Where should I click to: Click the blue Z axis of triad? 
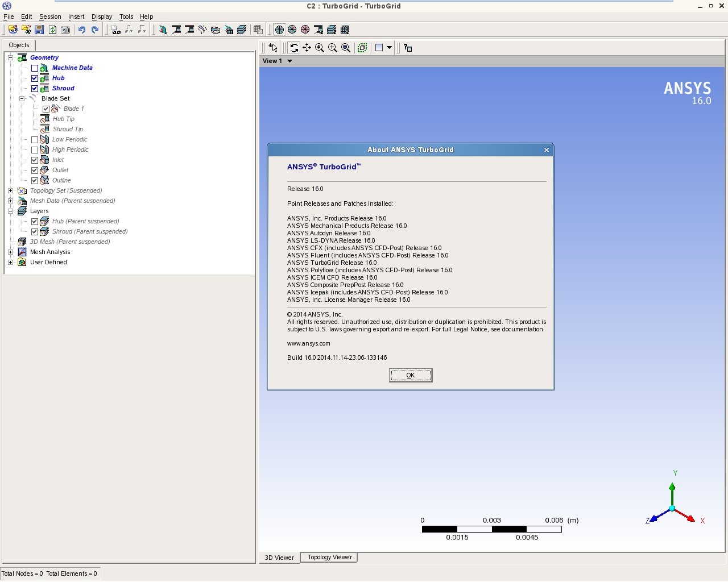point(659,515)
